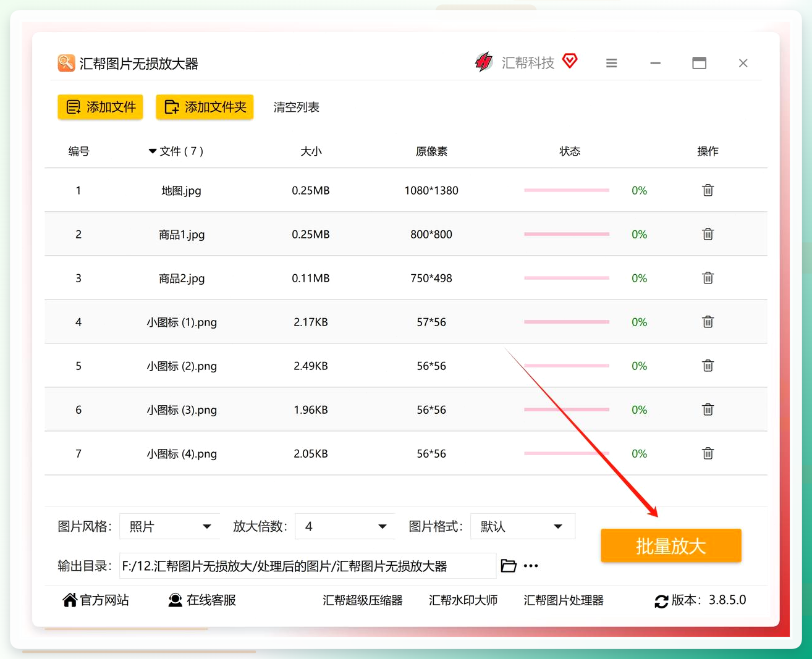
Task: Click the 汇帮科技 lightning logo
Action: [483, 62]
